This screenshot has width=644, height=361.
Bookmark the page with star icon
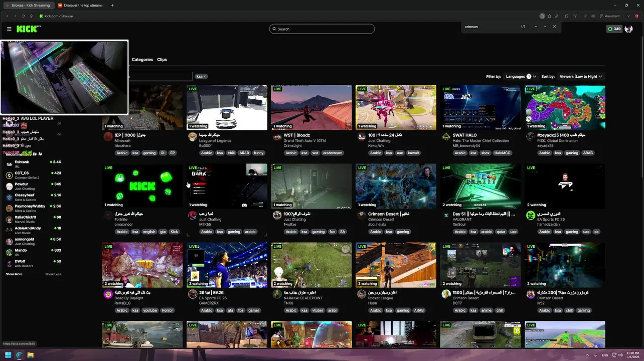point(549,16)
